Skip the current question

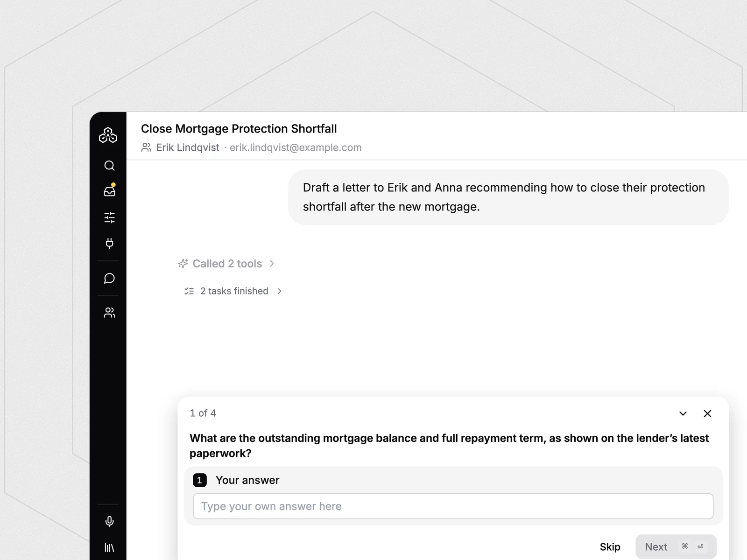tap(610, 547)
